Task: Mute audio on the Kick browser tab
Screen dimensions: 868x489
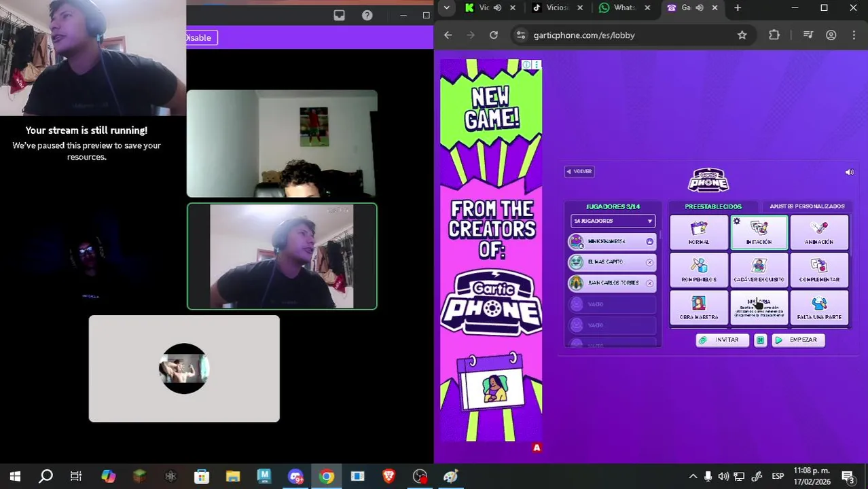Action: pos(497,7)
